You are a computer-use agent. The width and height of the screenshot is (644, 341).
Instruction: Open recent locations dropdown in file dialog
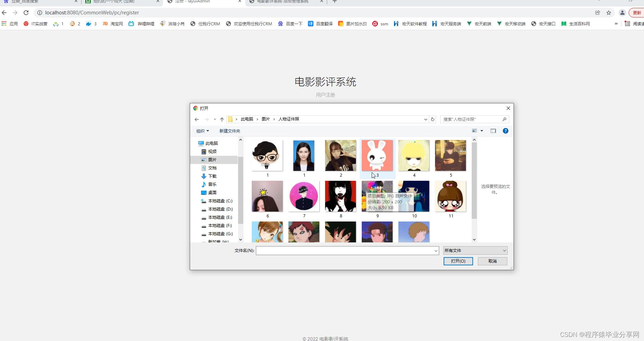[215, 119]
